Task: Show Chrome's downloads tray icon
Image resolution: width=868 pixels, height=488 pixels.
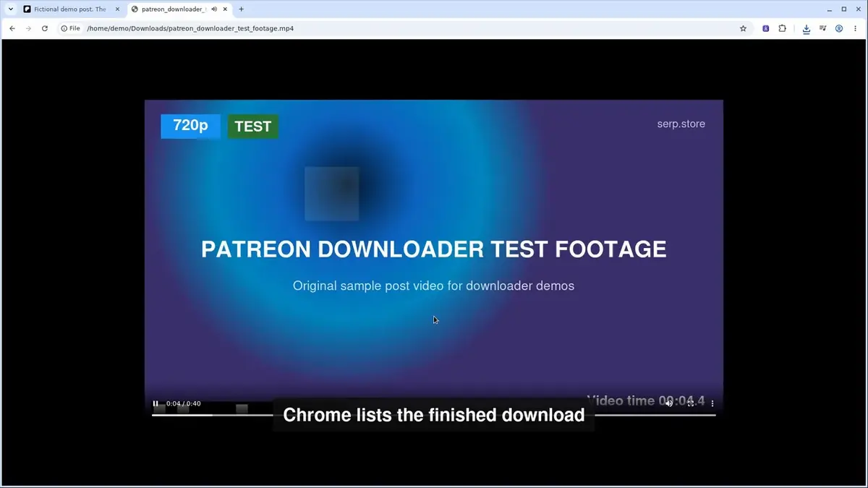Action: coord(807,28)
